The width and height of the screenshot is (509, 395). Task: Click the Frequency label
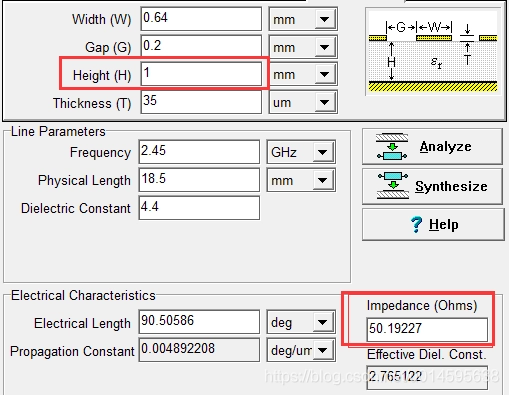[100, 153]
